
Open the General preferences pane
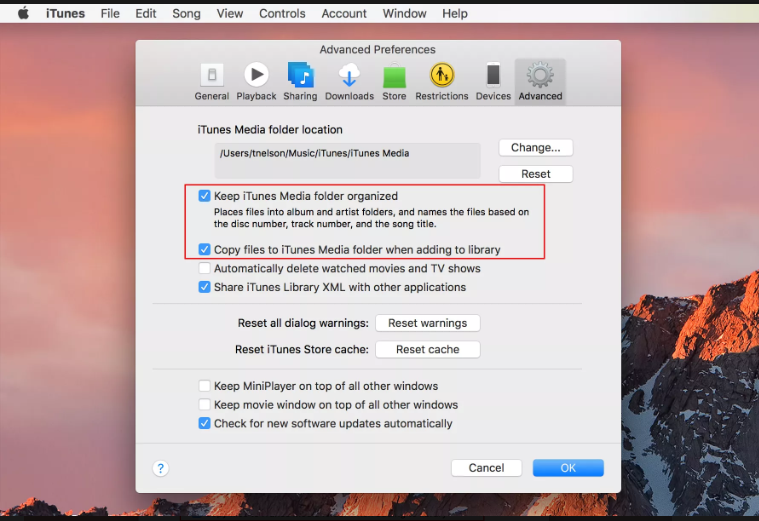pos(212,82)
